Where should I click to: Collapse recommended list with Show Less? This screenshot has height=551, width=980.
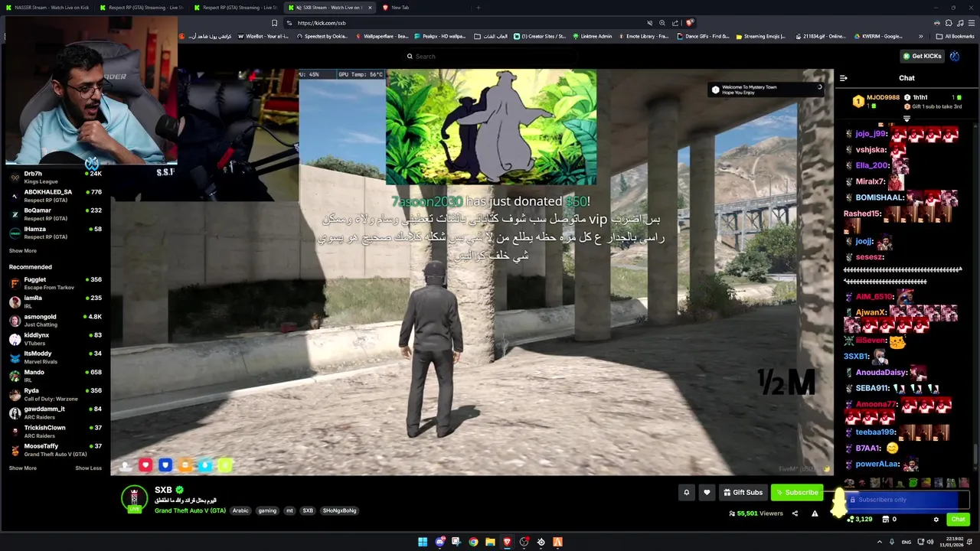pyautogui.click(x=88, y=468)
